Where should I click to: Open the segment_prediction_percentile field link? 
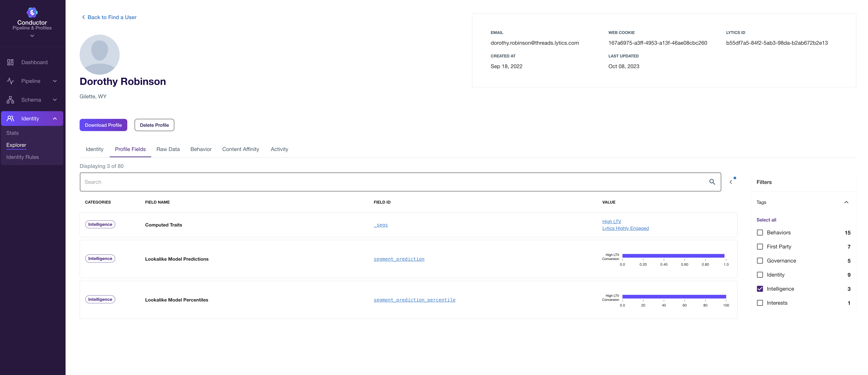pyautogui.click(x=414, y=300)
